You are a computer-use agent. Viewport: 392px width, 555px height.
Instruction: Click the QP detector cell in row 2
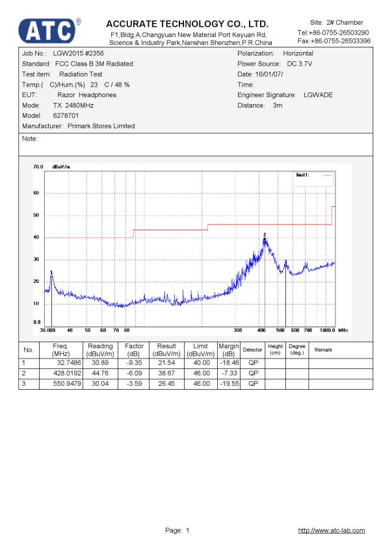coord(254,373)
